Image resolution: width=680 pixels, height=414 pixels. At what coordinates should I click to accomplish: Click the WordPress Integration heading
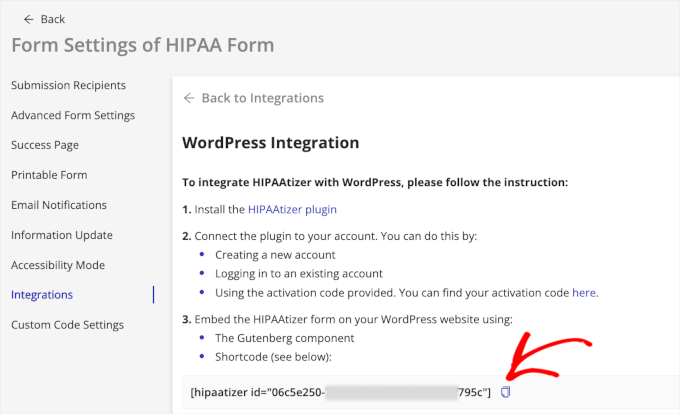(x=270, y=143)
